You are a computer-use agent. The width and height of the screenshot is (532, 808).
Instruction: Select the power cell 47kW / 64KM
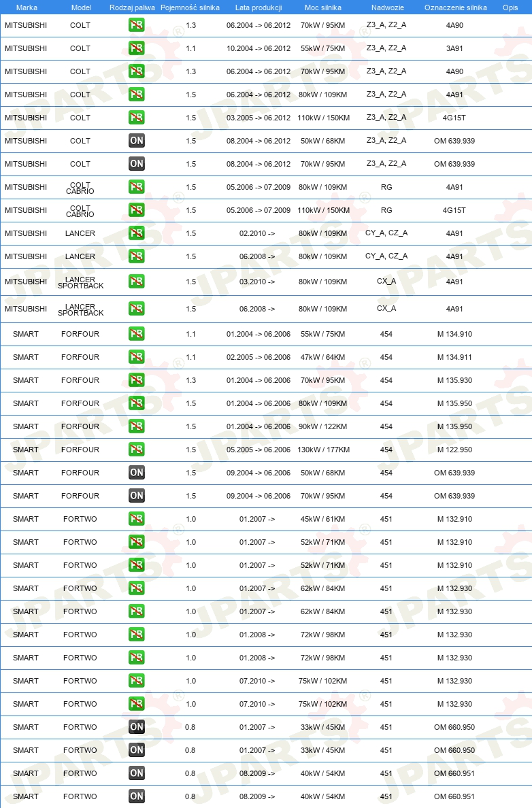(x=322, y=357)
